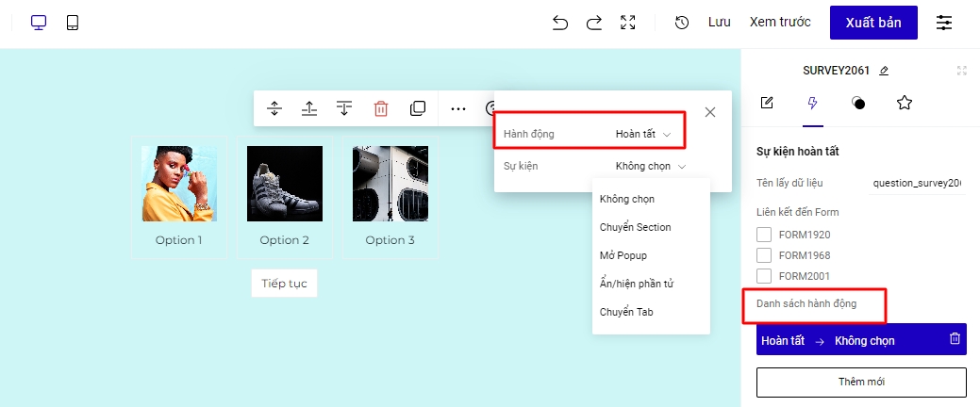This screenshot has width=980, height=407.
Task: Delete element with red trash icon
Action: pyautogui.click(x=381, y=108)
